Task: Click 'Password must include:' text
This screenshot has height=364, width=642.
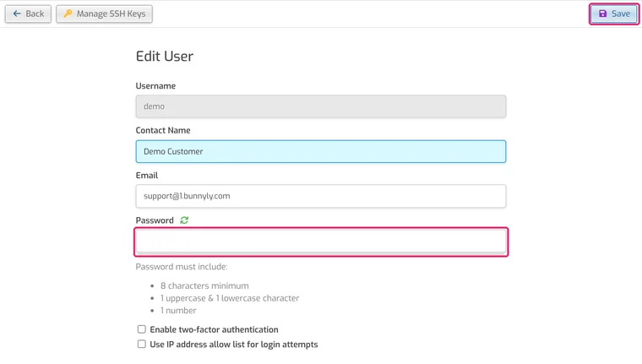Action: [x=182, y=267]
